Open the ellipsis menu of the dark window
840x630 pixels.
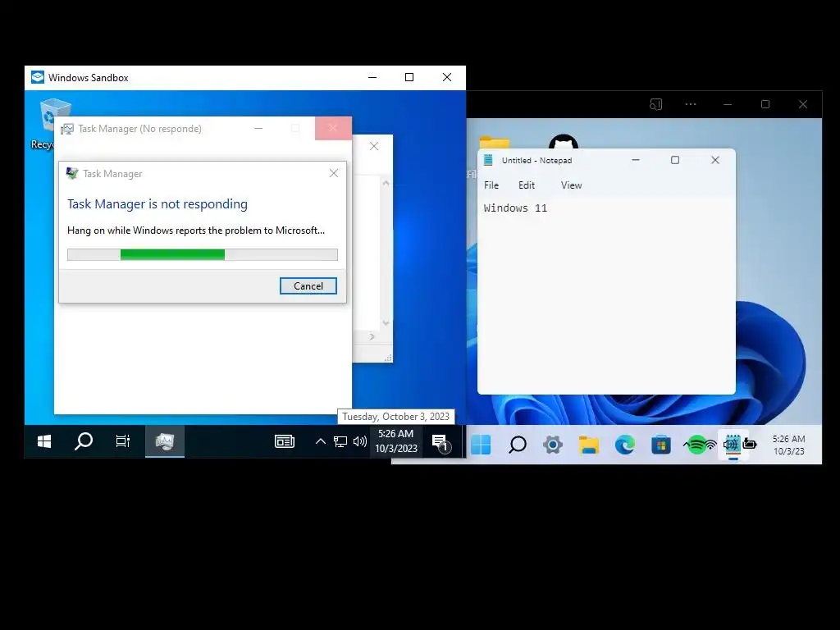click(691, 104)
